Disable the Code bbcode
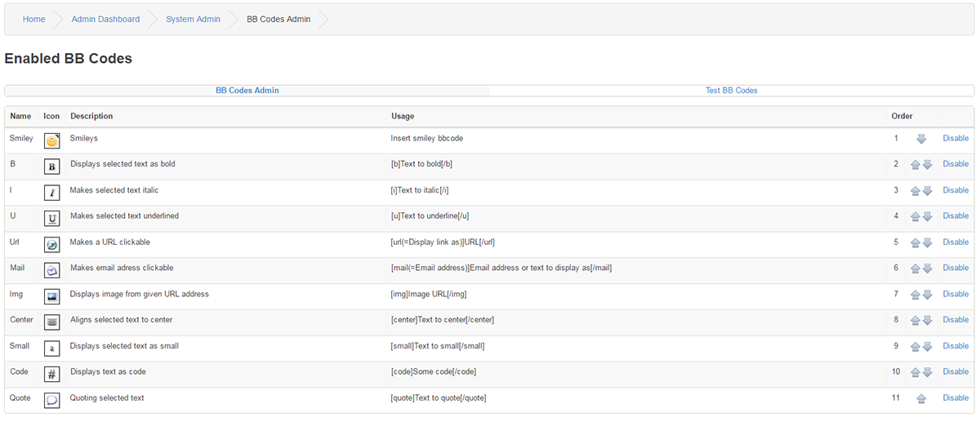Image resolution: width=980 pixels, height=422 pixels. point(955,371)
